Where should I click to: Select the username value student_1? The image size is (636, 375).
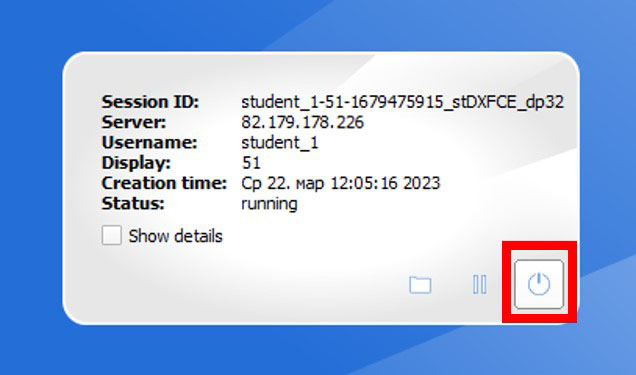point(280,143)
